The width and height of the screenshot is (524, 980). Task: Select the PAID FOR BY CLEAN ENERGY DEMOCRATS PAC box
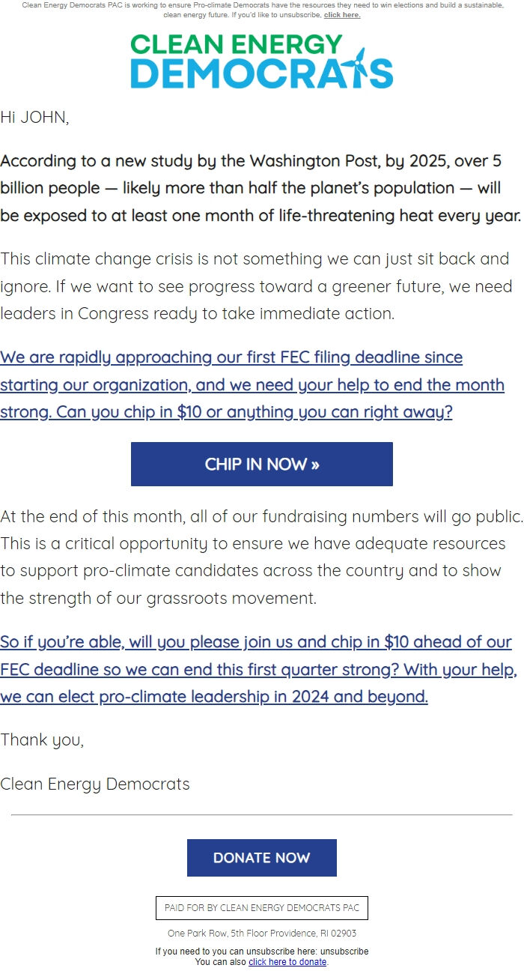pos(261,907)
